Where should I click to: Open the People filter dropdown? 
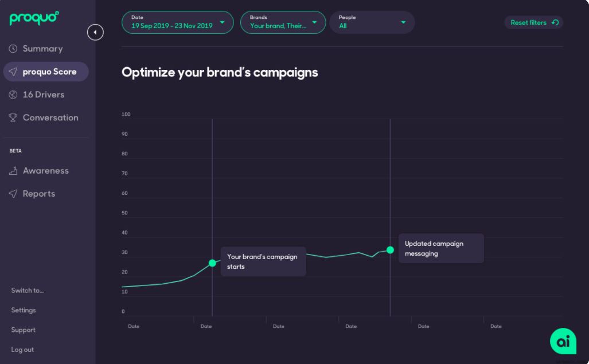pyautogui.click(x=372, y=22)
